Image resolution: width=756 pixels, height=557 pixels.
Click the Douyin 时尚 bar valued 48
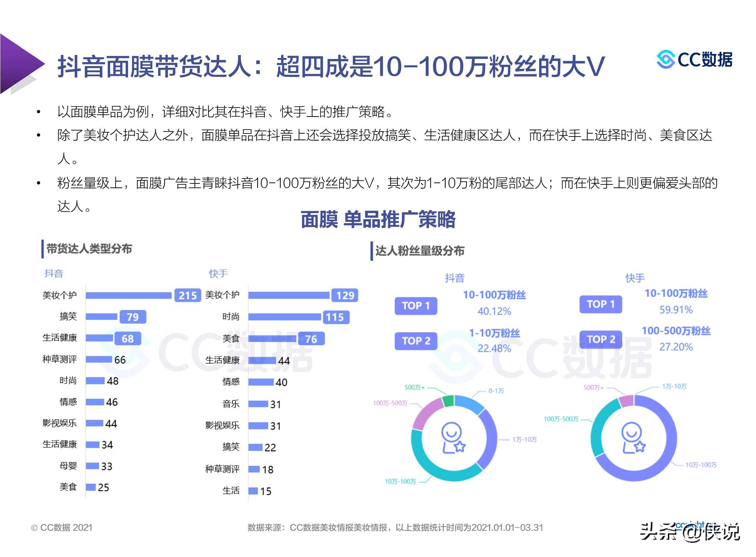click(95, 381)
